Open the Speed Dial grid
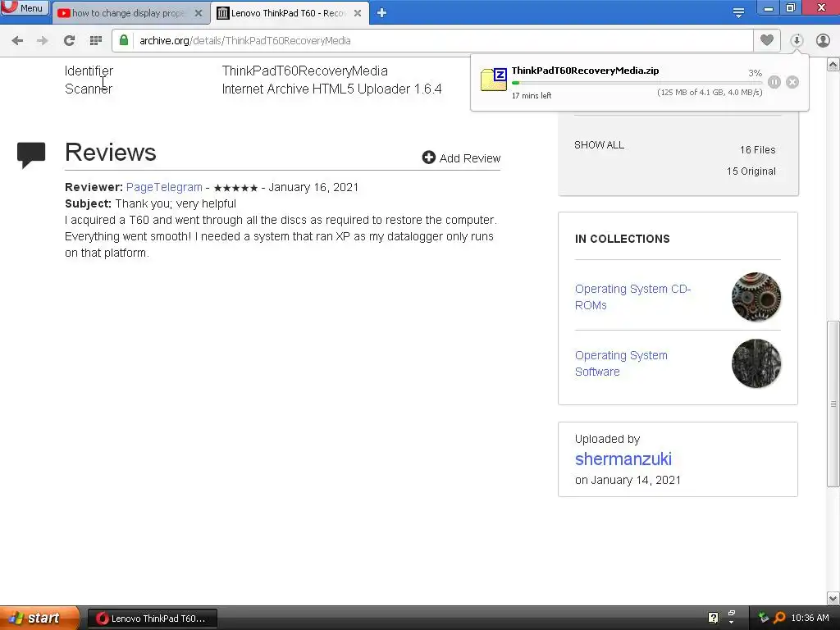This screenshot has width=840, height=630. coord(96,40)
